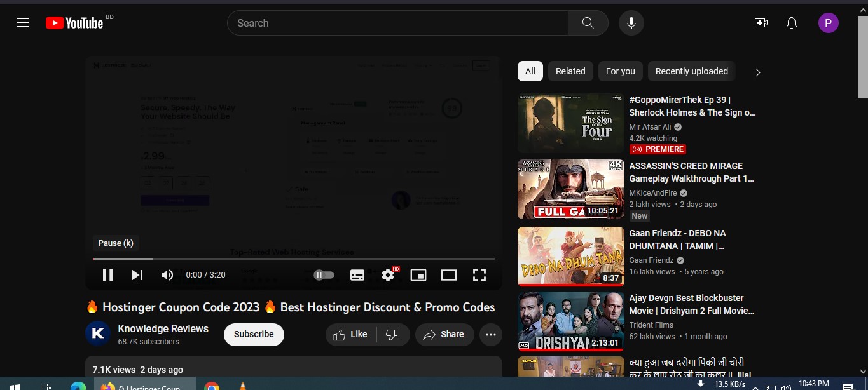Open Knowledge Reviews channel avatar
This screenshot has width=868, height=390.
98,333
